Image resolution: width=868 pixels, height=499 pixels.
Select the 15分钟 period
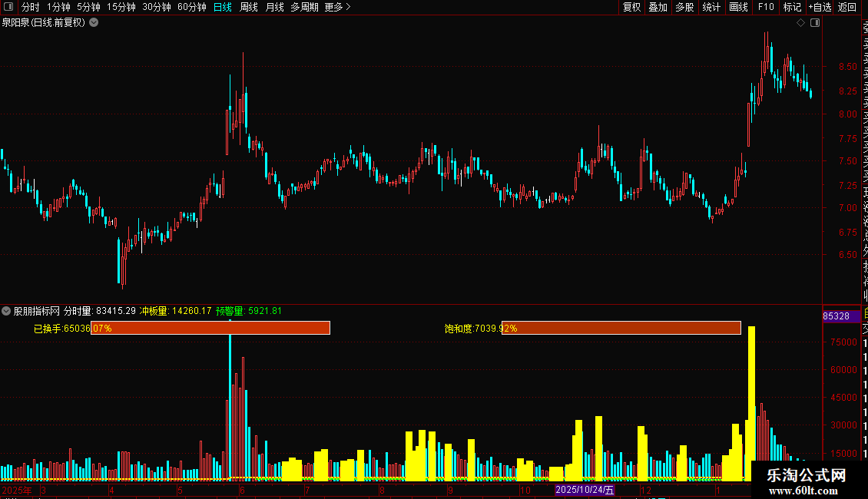[121, 7]
